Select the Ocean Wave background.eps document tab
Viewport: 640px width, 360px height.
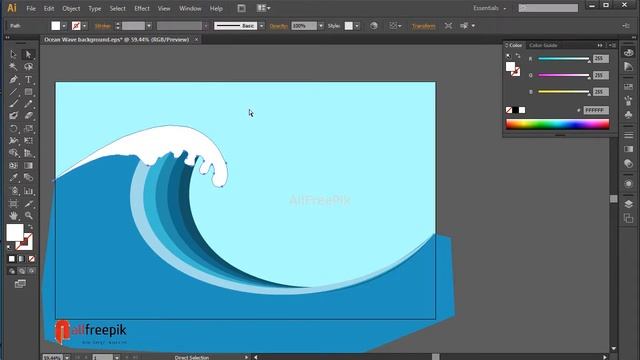pyautogui.click(x=117, y=40)
